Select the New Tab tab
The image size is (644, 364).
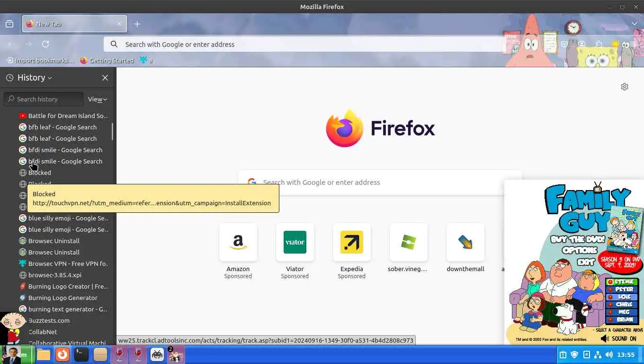pos(74,24)
